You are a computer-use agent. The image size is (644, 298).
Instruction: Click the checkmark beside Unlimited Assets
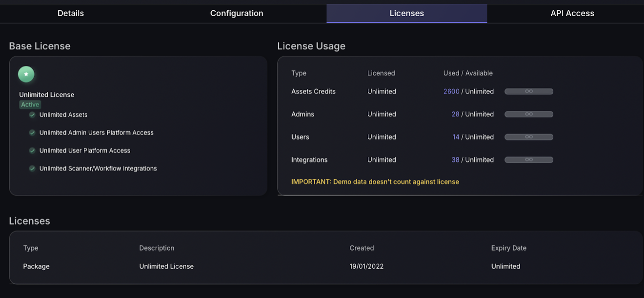[x=32, y=115]
